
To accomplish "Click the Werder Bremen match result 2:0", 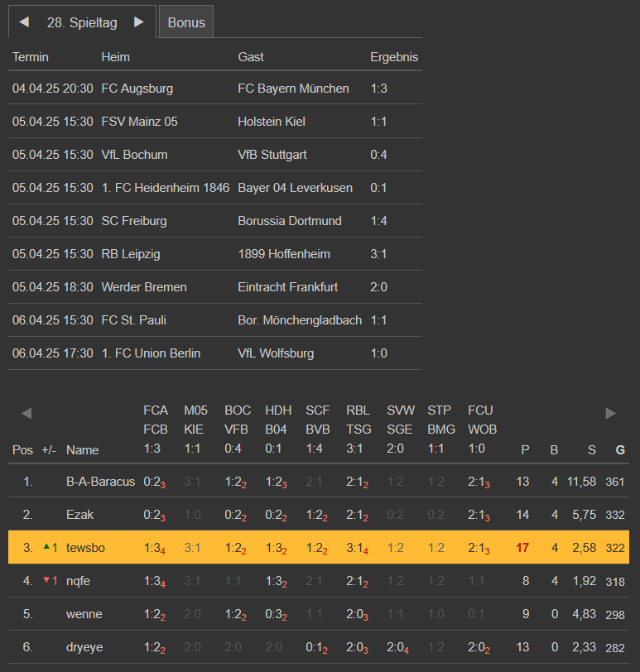I will click(x=379, y=287).
